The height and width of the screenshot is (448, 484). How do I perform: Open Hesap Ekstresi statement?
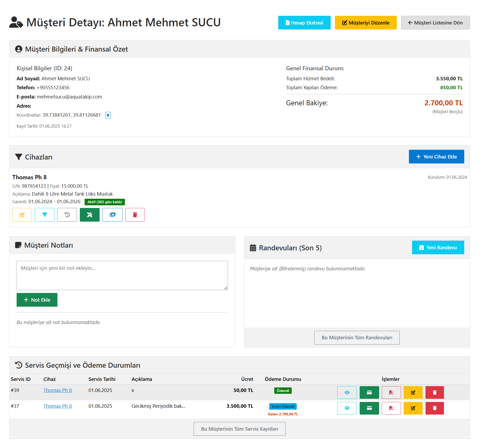[304, 23]
